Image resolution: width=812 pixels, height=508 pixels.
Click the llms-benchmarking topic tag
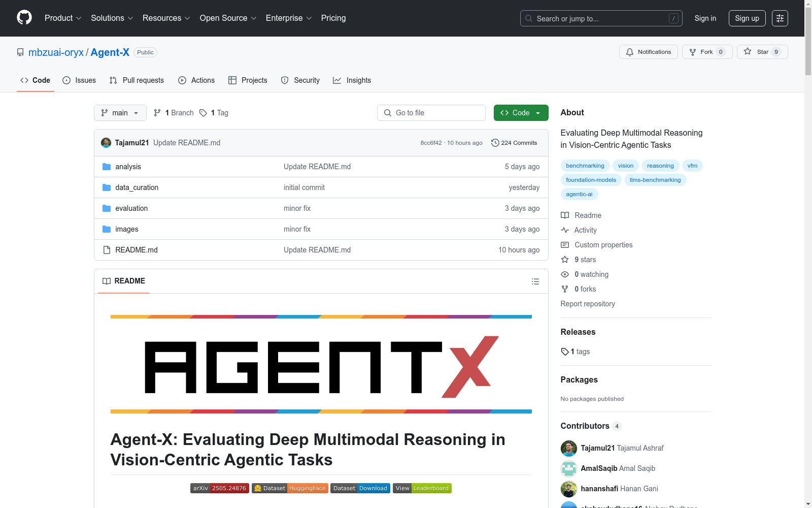(655, 180)
